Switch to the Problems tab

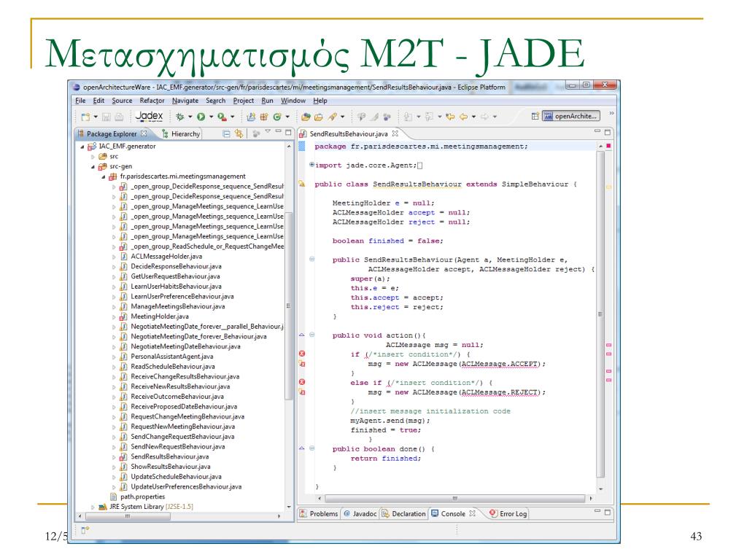click(319, 514)
